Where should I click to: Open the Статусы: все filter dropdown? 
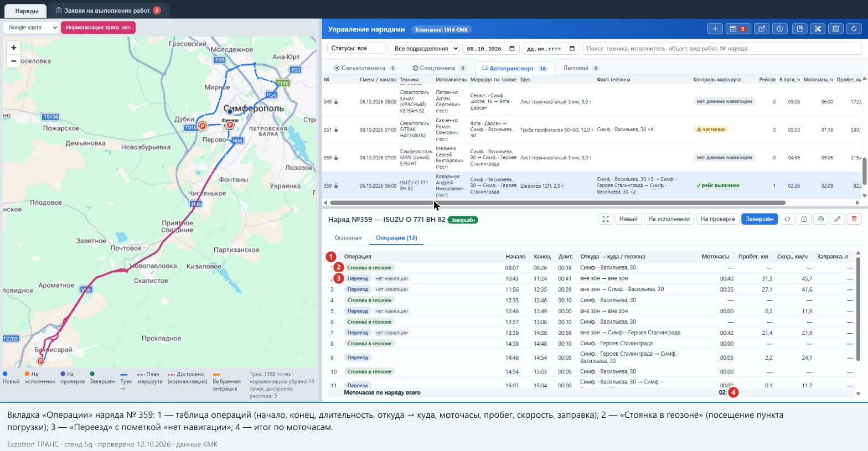point(356,49)
